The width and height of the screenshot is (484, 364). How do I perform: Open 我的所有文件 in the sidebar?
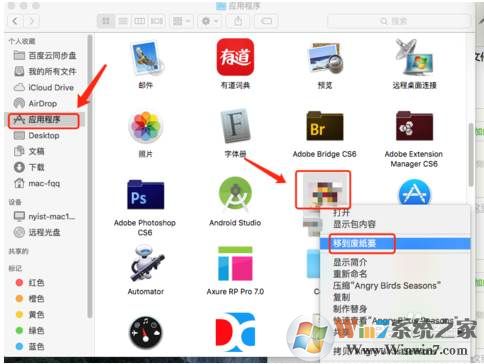[45, 71]
